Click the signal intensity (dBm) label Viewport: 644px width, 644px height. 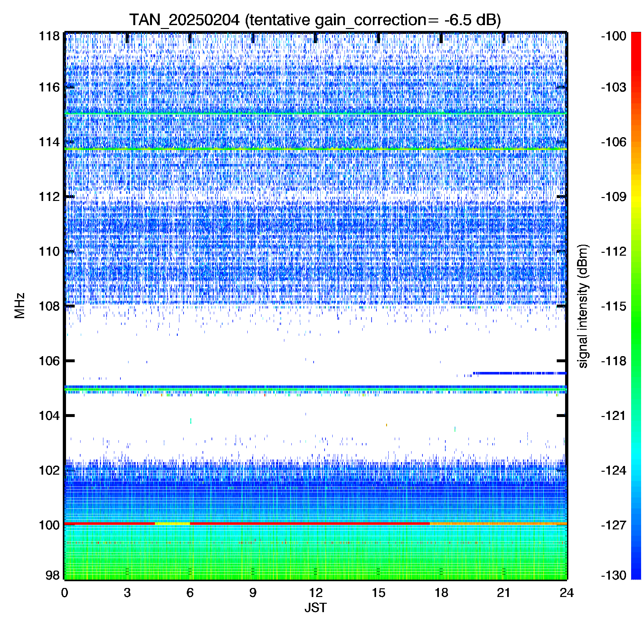click(x=583, y=306)
